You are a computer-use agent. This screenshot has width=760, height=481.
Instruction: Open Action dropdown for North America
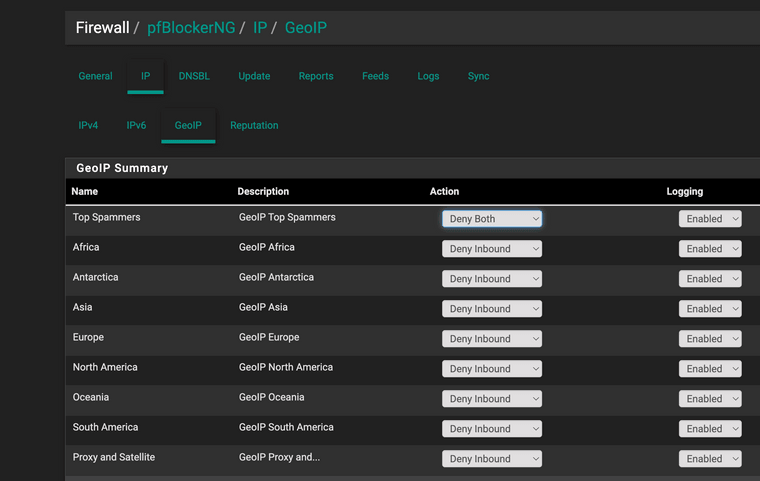pyautogui.click(x=491, y=369)
